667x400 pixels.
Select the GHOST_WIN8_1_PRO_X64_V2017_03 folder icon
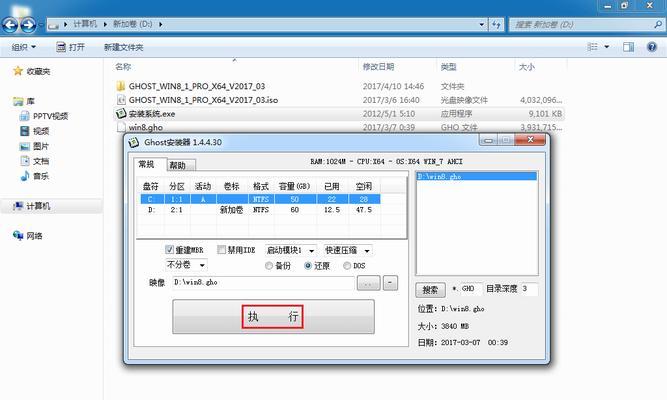coord(121,86)
